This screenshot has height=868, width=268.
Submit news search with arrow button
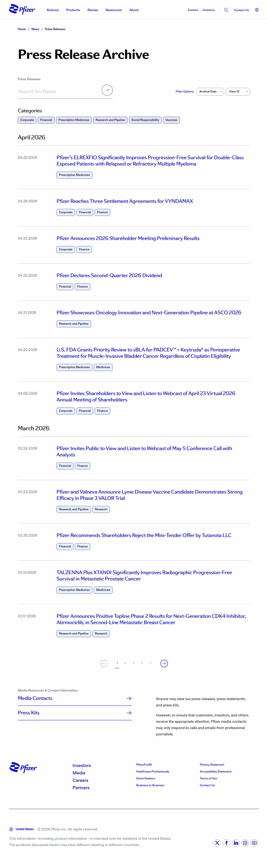pos(107,90)
